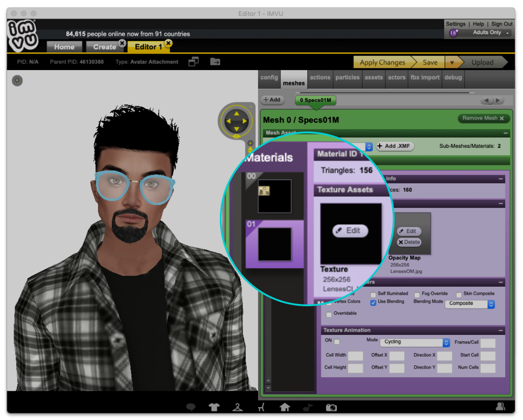Click Apply Changes

[x=382, y=62]
